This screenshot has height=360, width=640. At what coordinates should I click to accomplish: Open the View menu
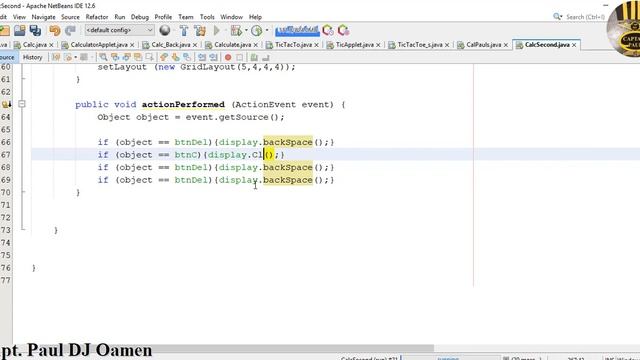(x=19, y=17)
